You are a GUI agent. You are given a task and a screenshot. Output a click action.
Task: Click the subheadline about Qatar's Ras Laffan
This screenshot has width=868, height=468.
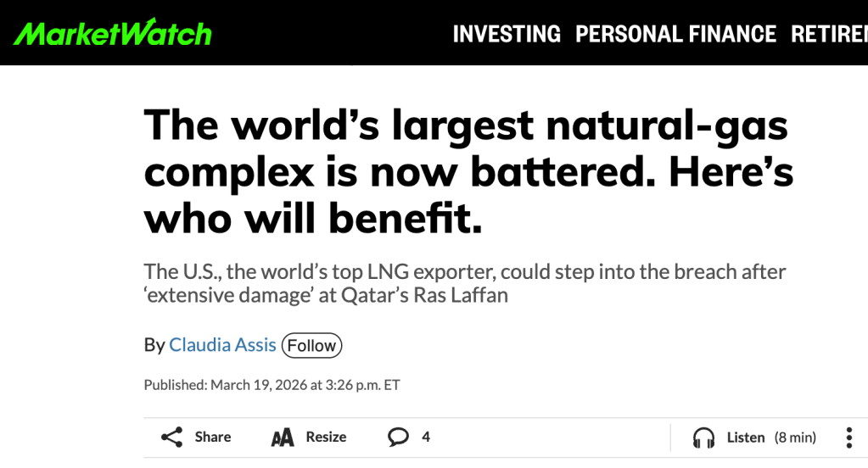pos(465,284)
